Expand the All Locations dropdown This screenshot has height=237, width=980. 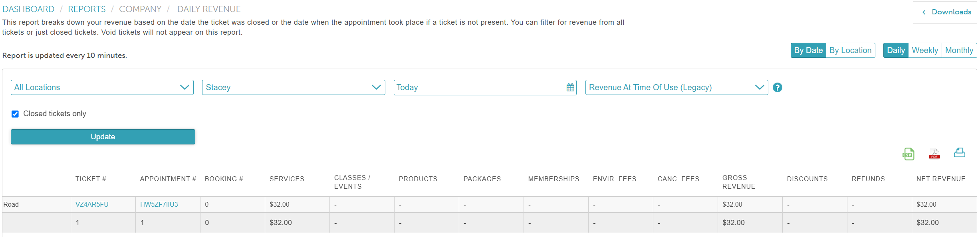coord(102,87)
